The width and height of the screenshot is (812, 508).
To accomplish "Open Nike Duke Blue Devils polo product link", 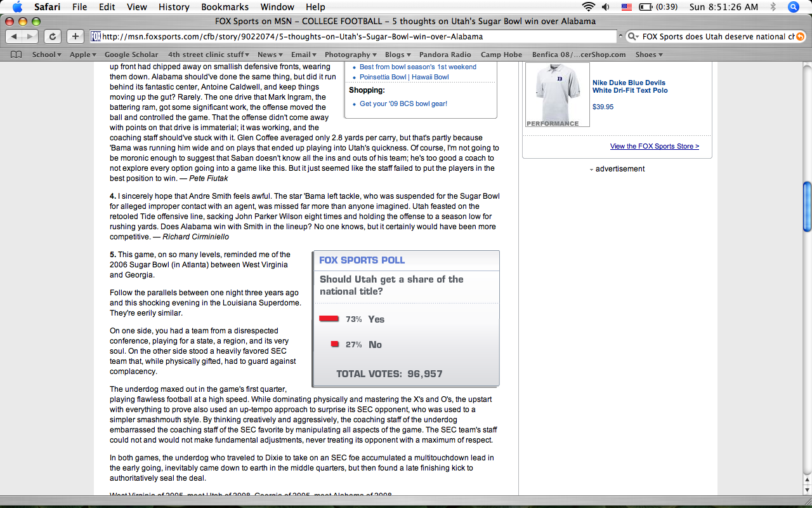I will 630,86.
